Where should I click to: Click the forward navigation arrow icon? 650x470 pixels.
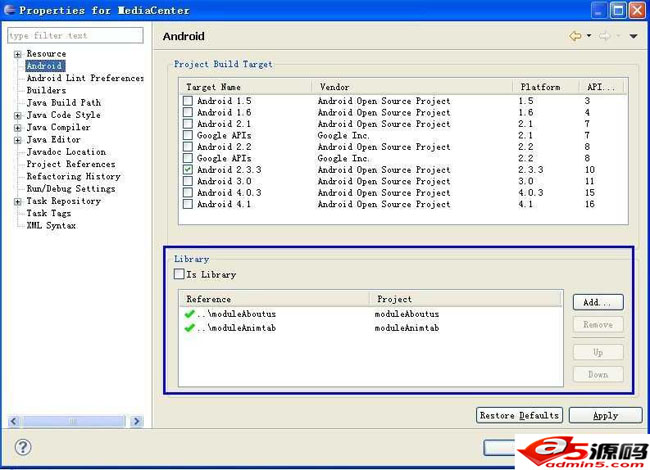click(x=605, y=36)
